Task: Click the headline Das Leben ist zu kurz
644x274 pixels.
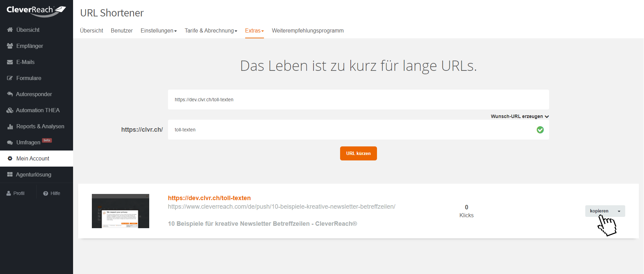Action: pyautogui.click(x=359, y=66)
